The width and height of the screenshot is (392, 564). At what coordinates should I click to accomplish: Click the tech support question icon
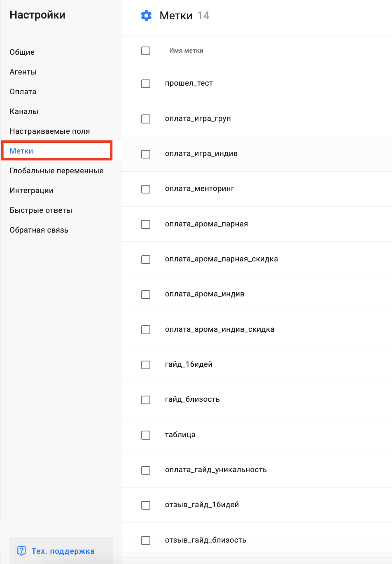coord(21,551)
